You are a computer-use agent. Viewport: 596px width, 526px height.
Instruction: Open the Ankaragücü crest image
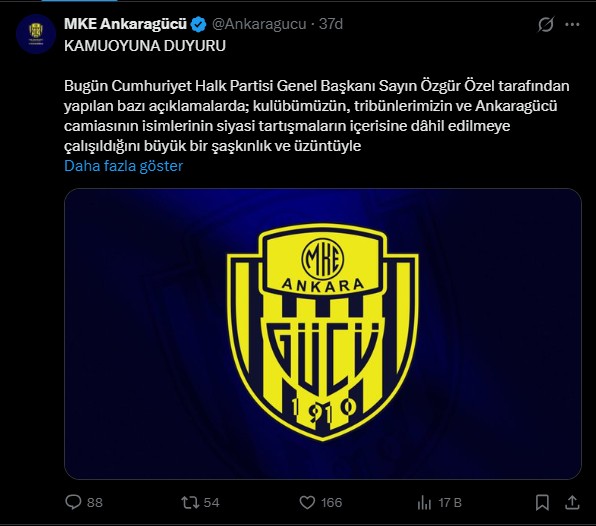[x=323, y=334]
